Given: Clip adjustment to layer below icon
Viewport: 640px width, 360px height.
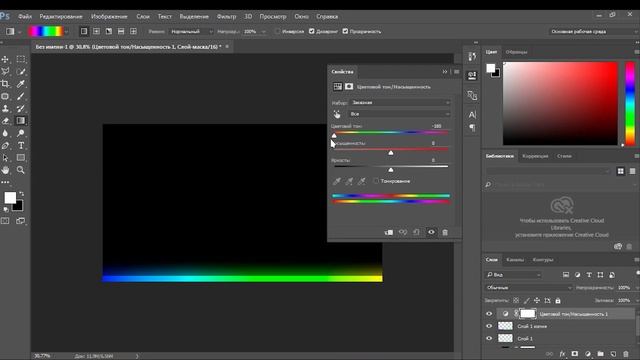Looking at the screenshot, I should pos(389,232).
